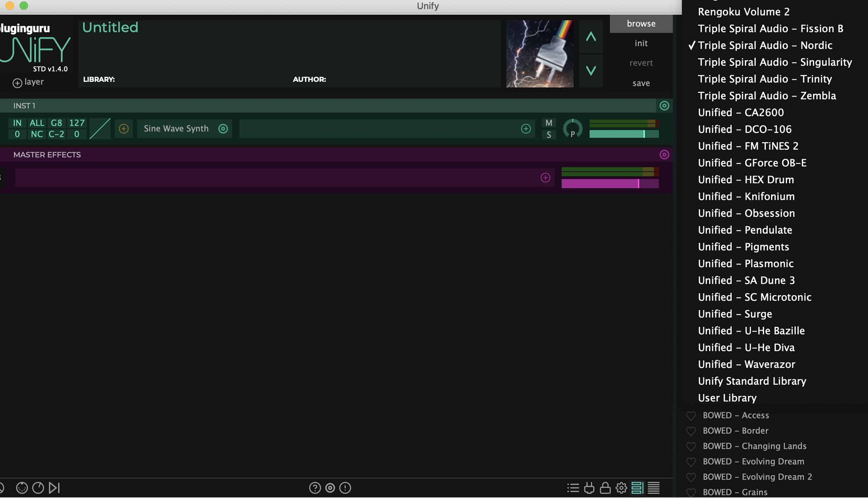The height and width of the screenshot is (498, 868).
Task: Open settings gear icon in footer
Action: [621, 488]
